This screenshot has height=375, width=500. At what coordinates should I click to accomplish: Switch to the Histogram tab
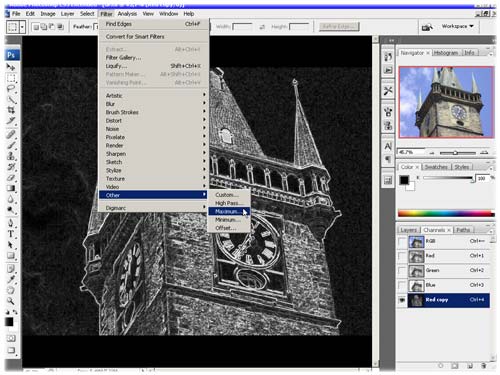point(446,53)
